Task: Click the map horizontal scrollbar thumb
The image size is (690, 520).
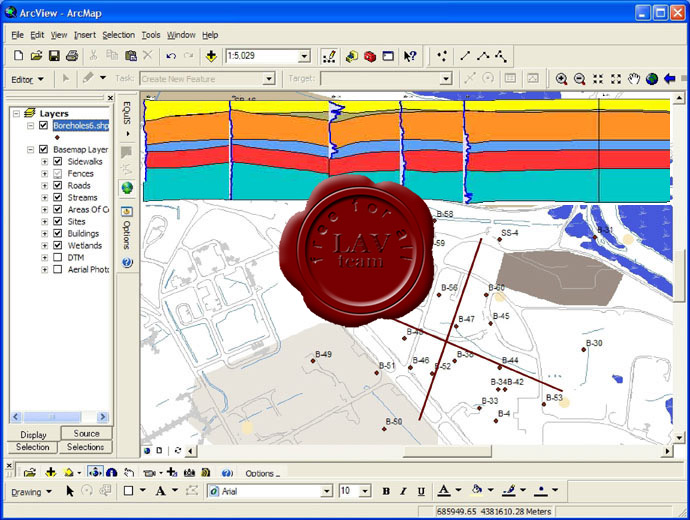Action: 447,450
